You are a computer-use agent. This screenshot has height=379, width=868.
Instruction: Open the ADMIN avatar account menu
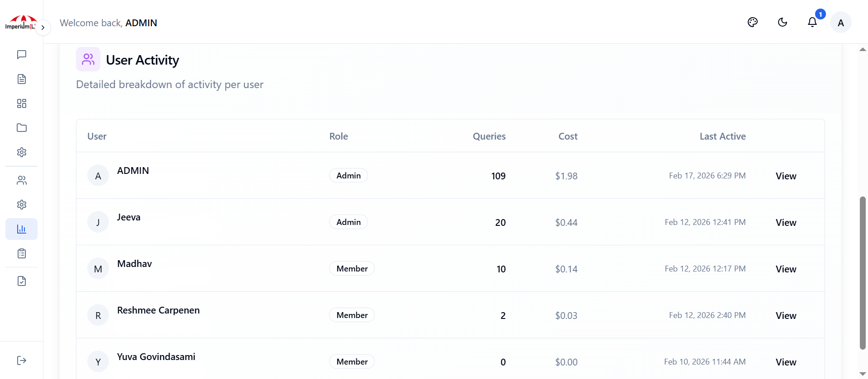pos(841,22)
